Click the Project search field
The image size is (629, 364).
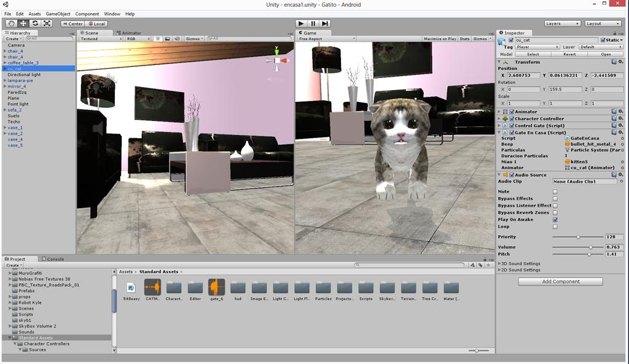pos(409,265)
